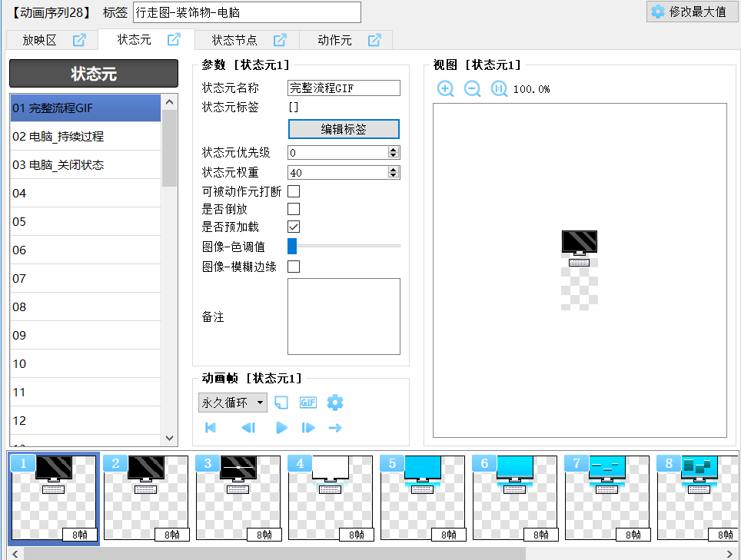Zoom in on the view panel
The height and width of the screenshot is (560, 741).
point(446,89)
